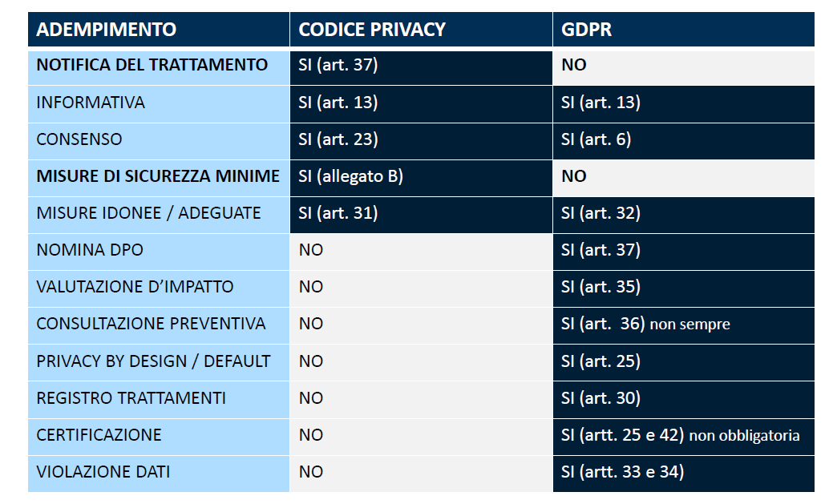Select the NOTIFICA DEL TRATTAMENTO row label
Screen dimensions: 833x504
(x=152, y=65)
